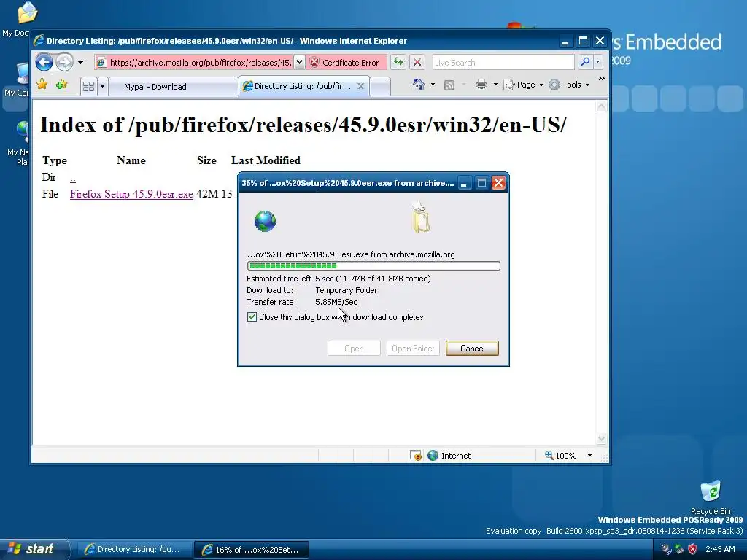
Task: Open the Page menu
Action: tap(524, 85)
